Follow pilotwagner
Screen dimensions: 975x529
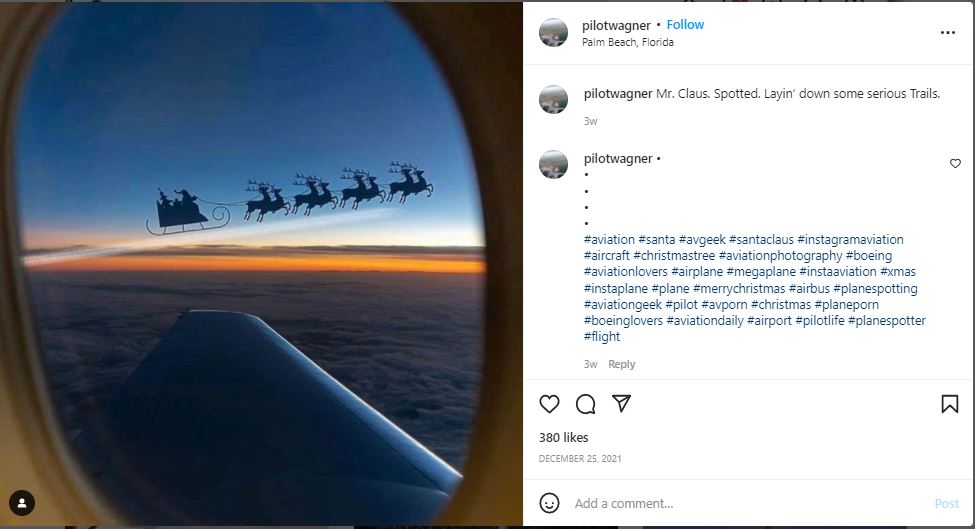685,25
